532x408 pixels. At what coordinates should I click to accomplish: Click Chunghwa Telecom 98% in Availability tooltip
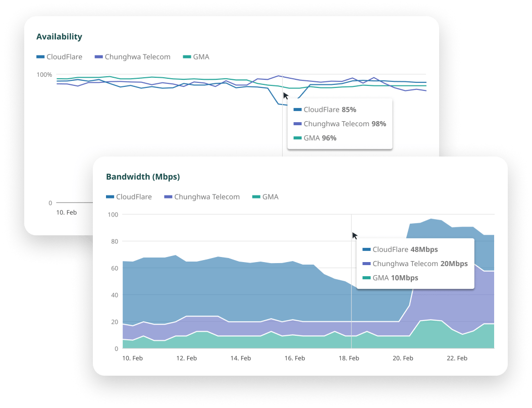(340, 124)
